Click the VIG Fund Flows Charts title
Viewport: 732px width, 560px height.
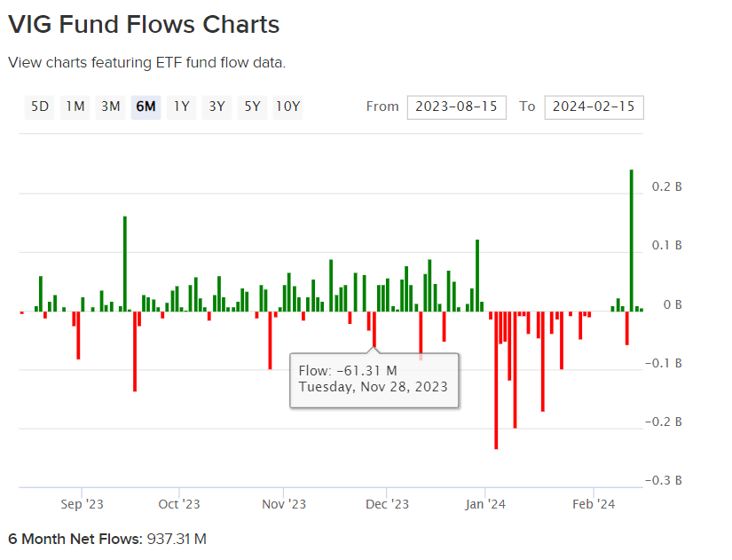pyautogui.click(x=145, y=24)
